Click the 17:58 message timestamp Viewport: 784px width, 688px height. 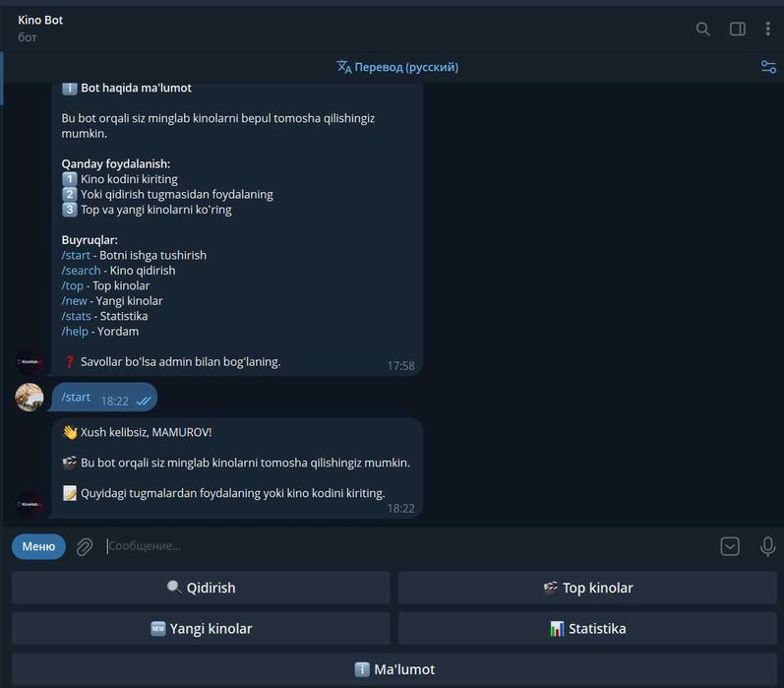click(401, 366)
